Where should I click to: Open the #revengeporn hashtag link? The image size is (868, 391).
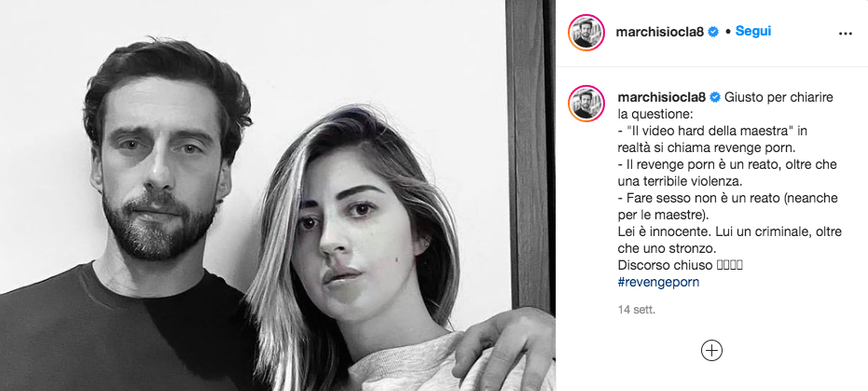click(x=658, y=282)
